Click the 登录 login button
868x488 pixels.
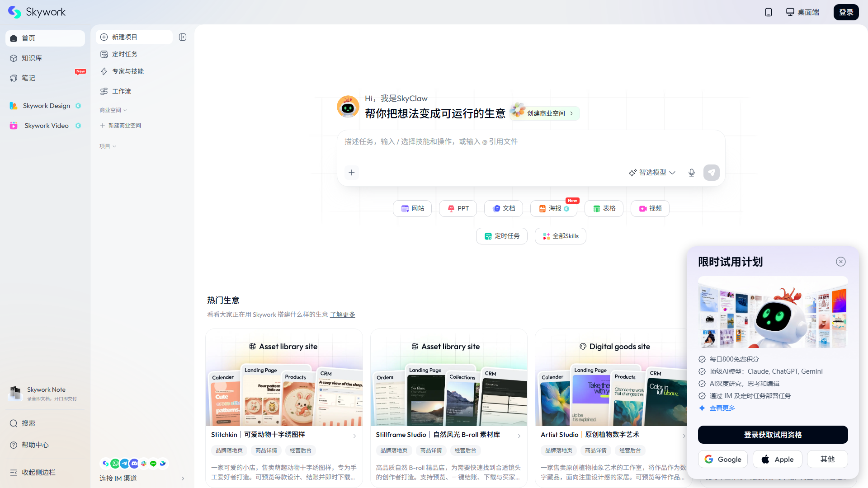click(x=846, y=12)
